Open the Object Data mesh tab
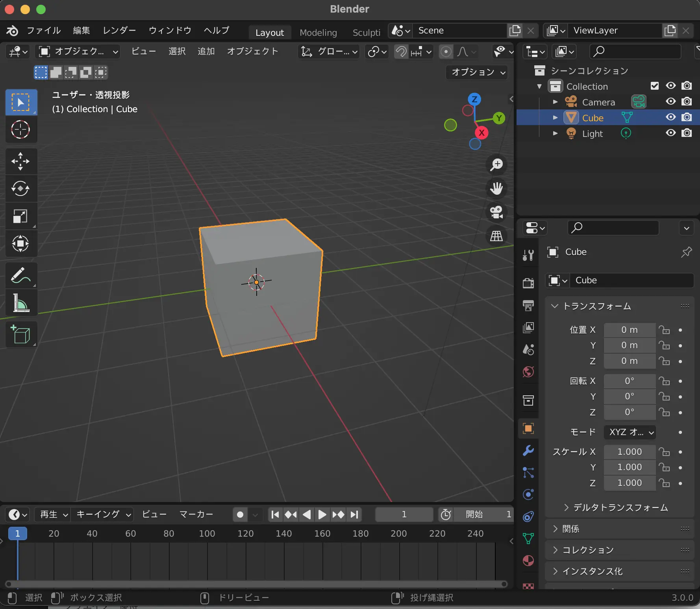The image size is (700, 609). tap(528, 539)
